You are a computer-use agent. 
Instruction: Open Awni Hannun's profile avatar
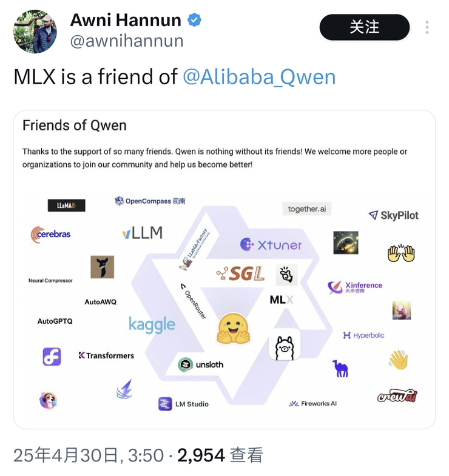[35, 32]
